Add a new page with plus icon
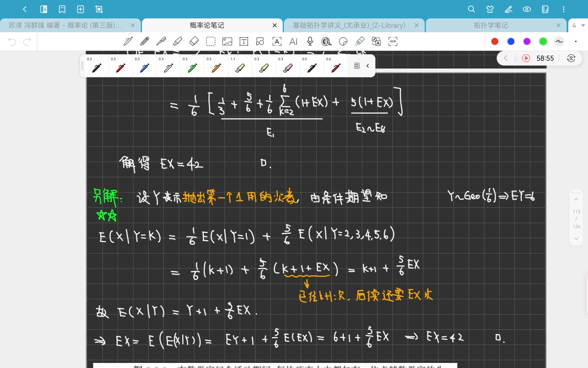This screenshot has width=588, height=368. 81,9
